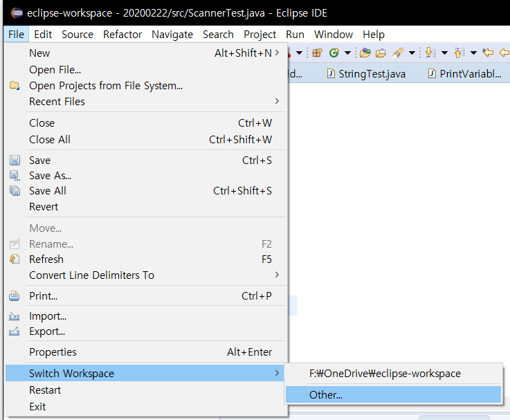Viewport: 510px width, 420px height.
Task: Click the Open Task toolbar icon
Action: pyautogui.click(x=381, y=53)
